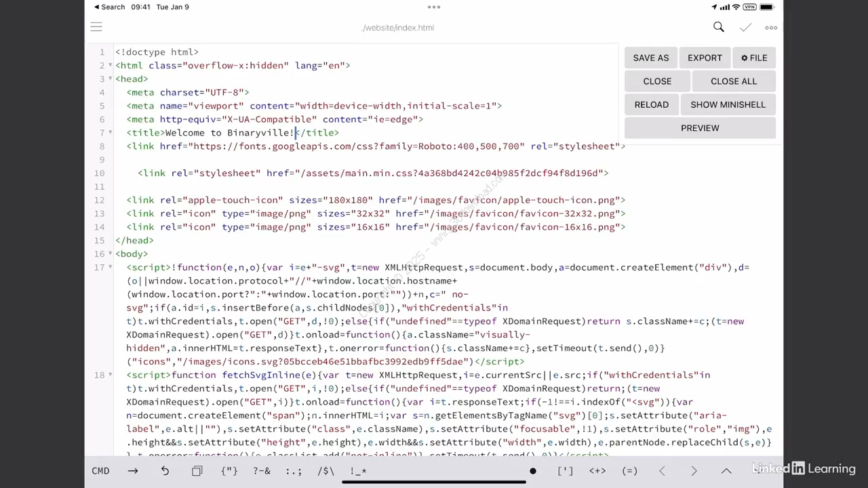Collapse the fold arrow at line 16
868x488 pixels.
tap(111, 253)
